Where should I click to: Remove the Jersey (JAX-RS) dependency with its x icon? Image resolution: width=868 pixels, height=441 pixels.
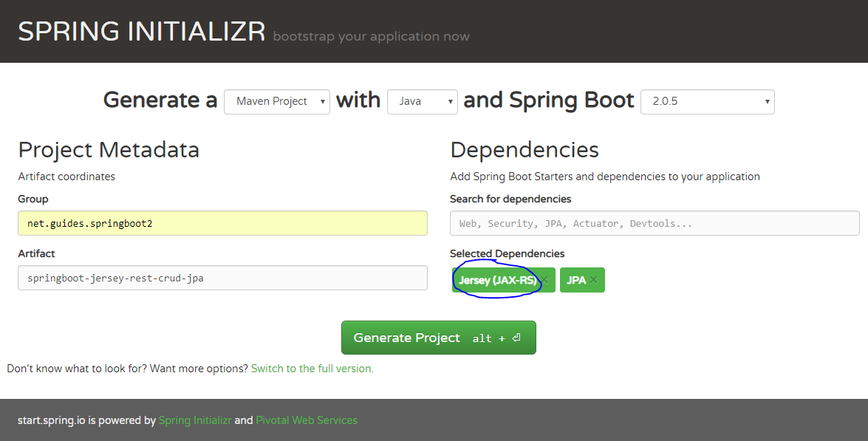pos(543,280)
